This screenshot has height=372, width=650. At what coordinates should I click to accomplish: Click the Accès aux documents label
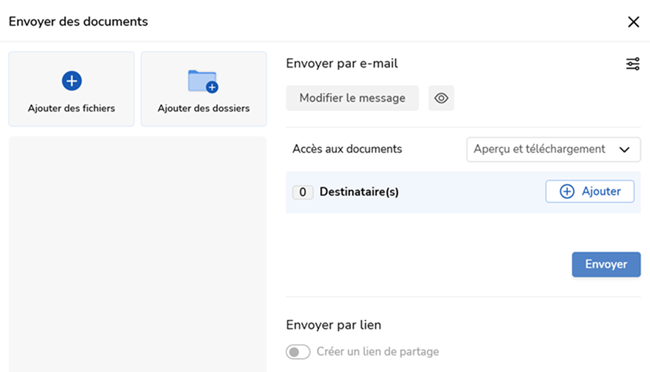(x=347, y=149)
